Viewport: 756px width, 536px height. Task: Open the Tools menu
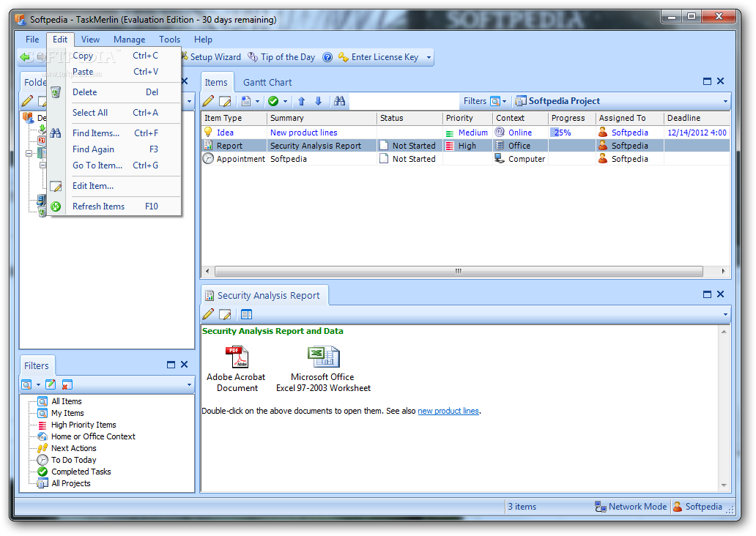pyautogui.click(x=169, y=40)
